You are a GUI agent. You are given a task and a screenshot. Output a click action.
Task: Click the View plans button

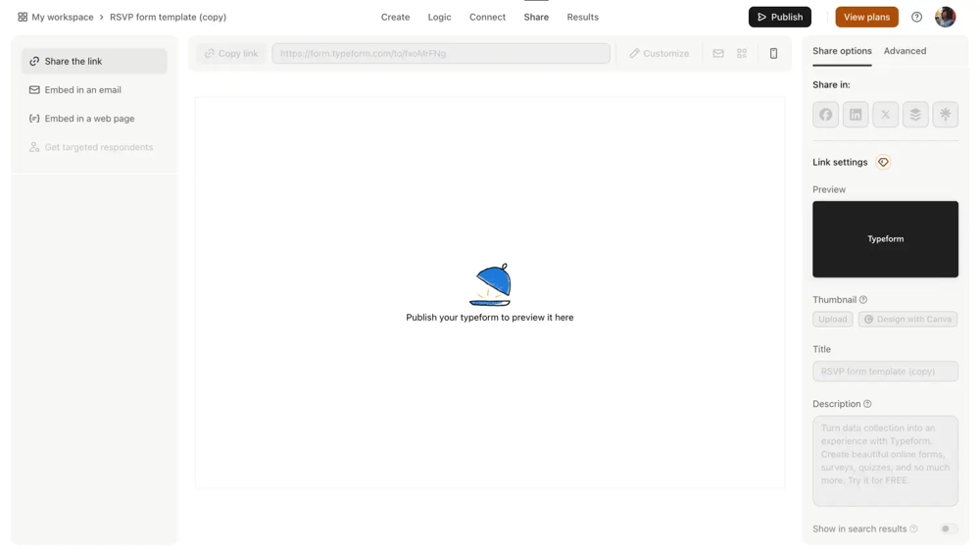point(866,17)
